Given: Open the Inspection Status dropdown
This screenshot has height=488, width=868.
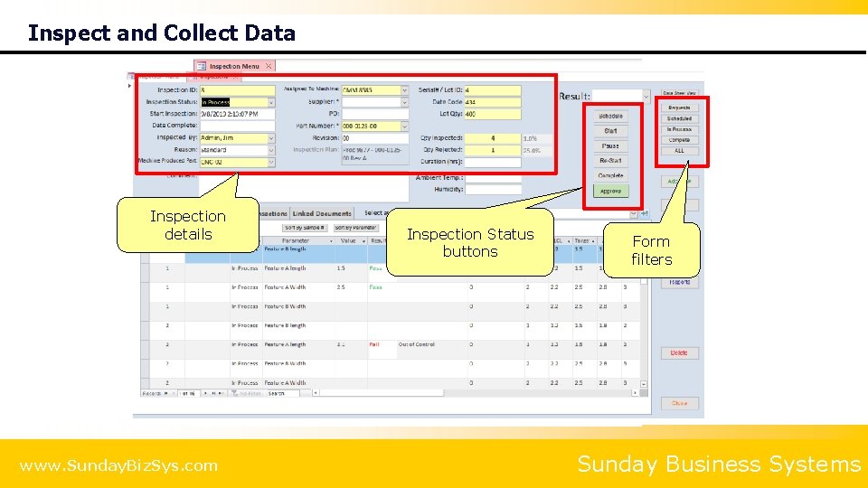Looking at the screenshot, I should click(x=270, y=102).
